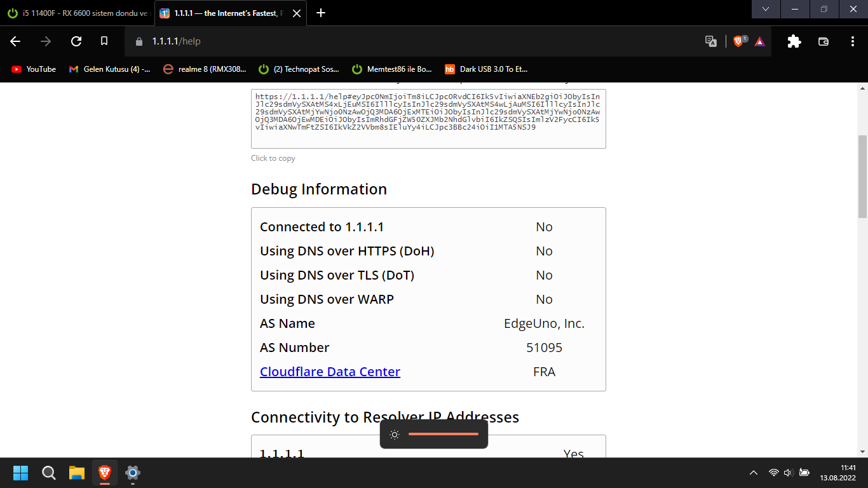Open the Dark USB 3.0 bookmark
Screen dimensions: 868x488
click(x=486, y=69)
